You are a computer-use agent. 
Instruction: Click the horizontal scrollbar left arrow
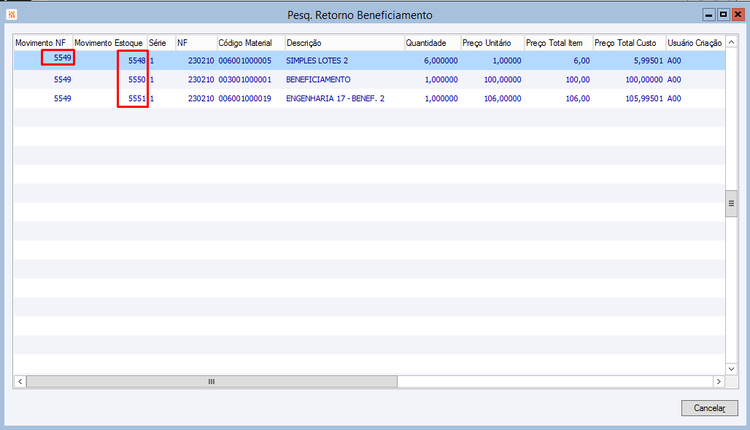click(20, 381)
